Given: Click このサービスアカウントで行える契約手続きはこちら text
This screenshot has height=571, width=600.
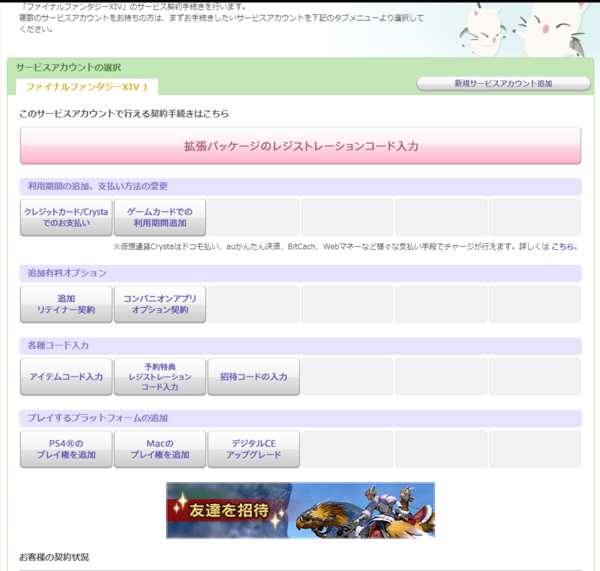Looking at the screenshot, I should coord(124,114).
